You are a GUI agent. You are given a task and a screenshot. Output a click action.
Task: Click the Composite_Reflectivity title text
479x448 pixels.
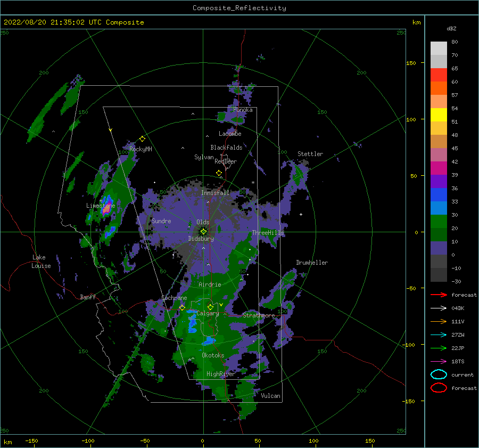pyautogui.click(x=239, y=8)
